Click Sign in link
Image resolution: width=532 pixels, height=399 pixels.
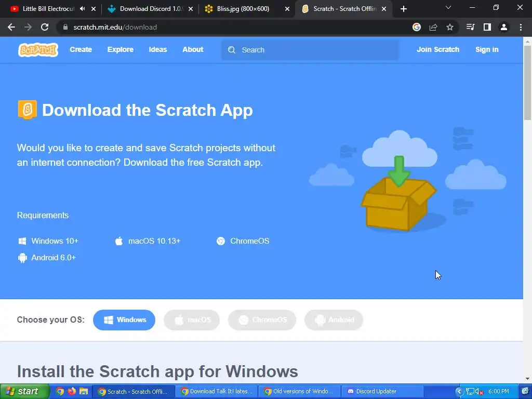(x=487, y=49)
